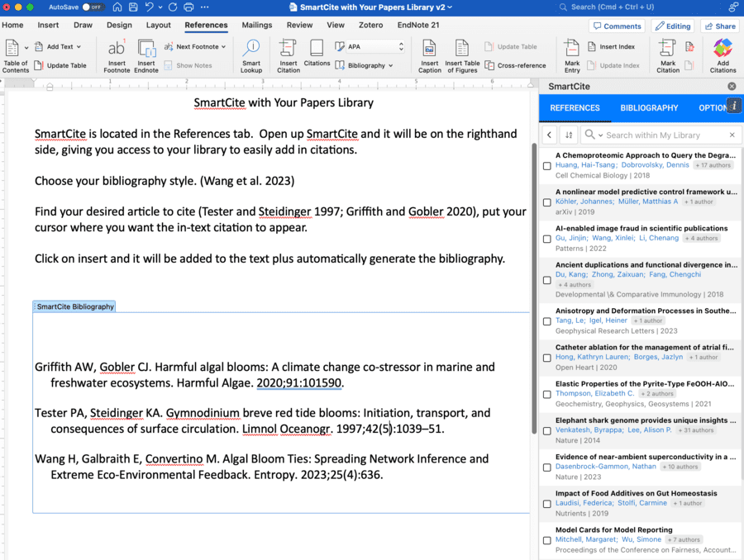Click the sort icon in SmartCite panel
This screenshot has width=744, height=560.
(x=569, y=135)
